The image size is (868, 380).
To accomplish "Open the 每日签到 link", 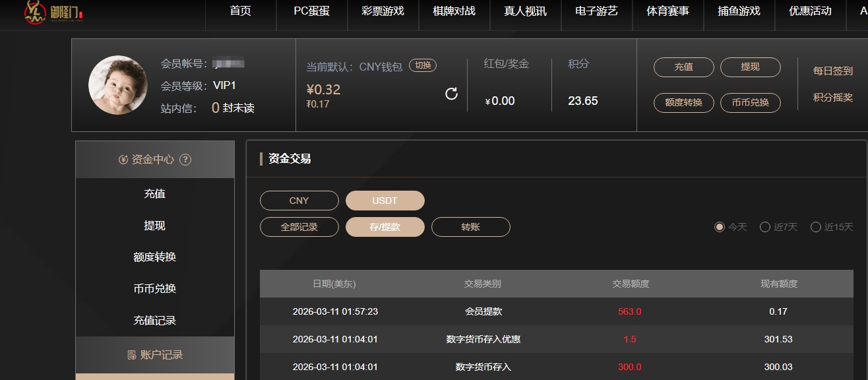I will (x=832, y=71).
